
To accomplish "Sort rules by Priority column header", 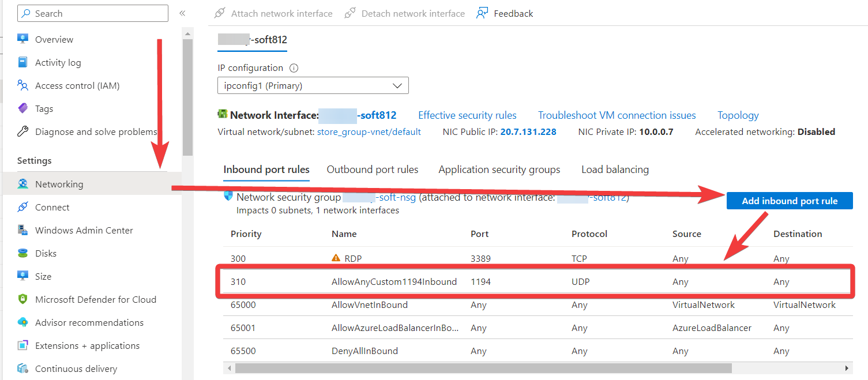I will 246,234.
